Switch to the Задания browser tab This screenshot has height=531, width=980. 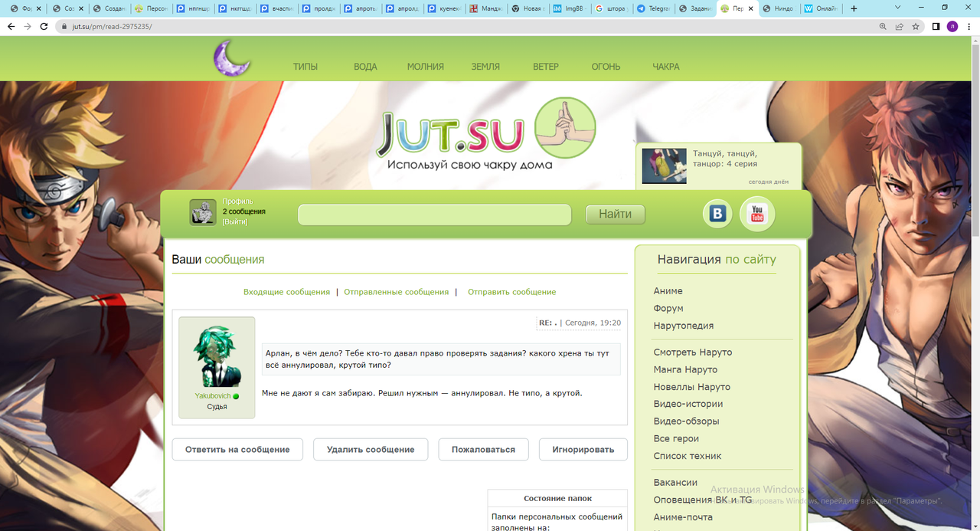(694, 8)
